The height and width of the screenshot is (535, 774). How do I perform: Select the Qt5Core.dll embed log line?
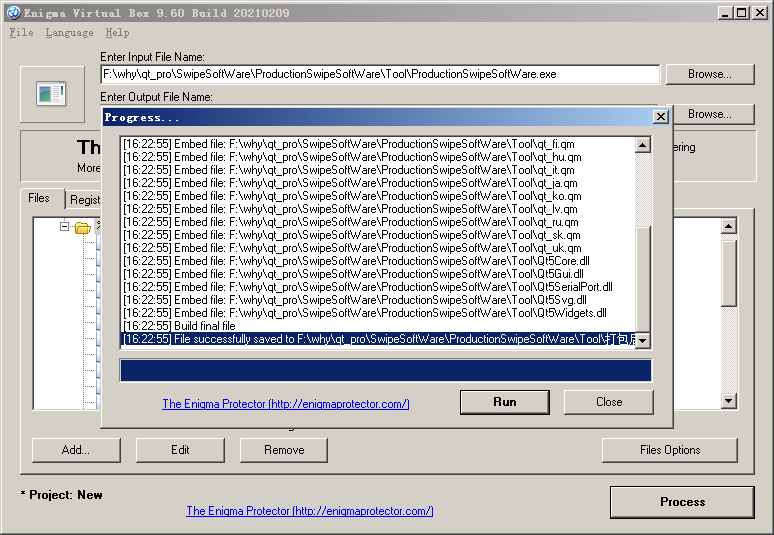(x=378, y=261)
